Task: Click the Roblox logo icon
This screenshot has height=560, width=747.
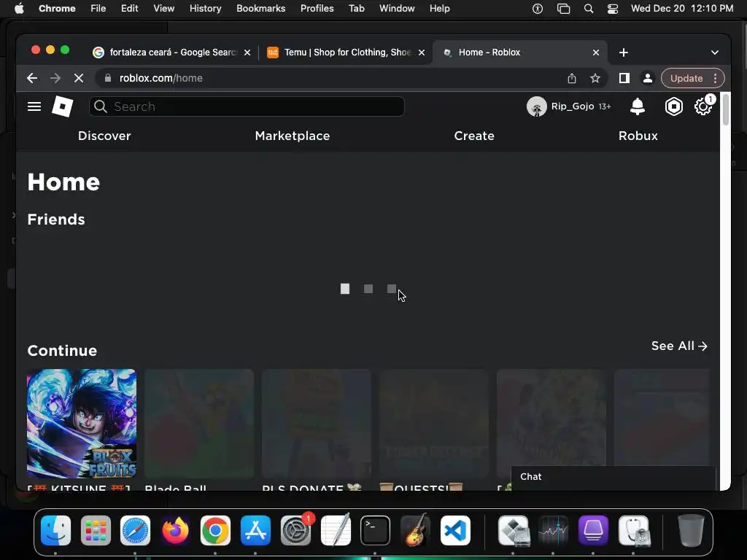Action: [63, 106]
